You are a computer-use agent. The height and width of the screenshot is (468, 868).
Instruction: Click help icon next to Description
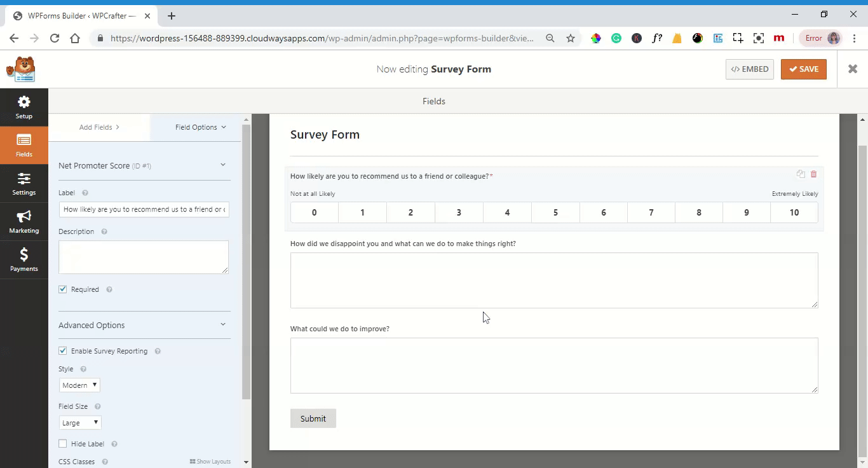click(x=104, y=231)
